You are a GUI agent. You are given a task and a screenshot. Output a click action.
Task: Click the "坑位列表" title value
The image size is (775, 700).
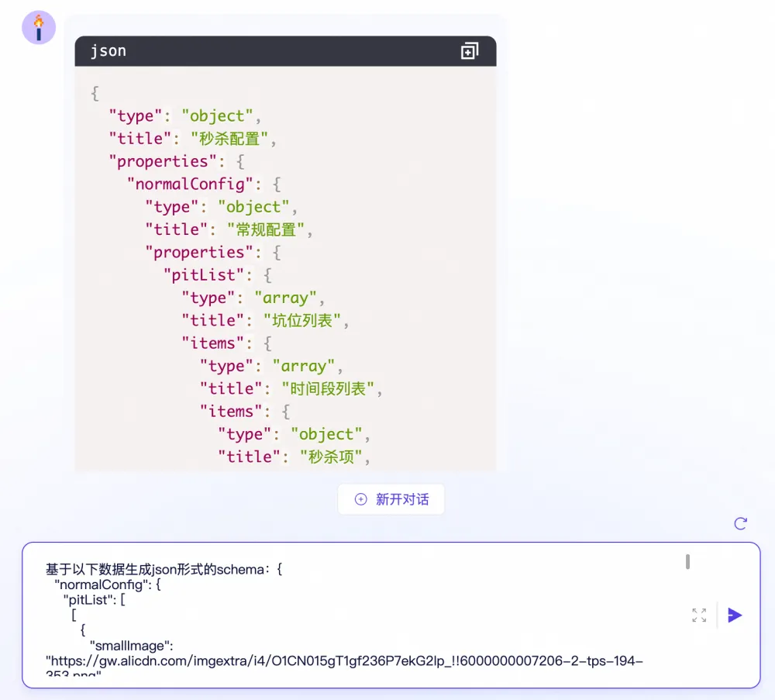pyautogui.click(x=302, y=320)
